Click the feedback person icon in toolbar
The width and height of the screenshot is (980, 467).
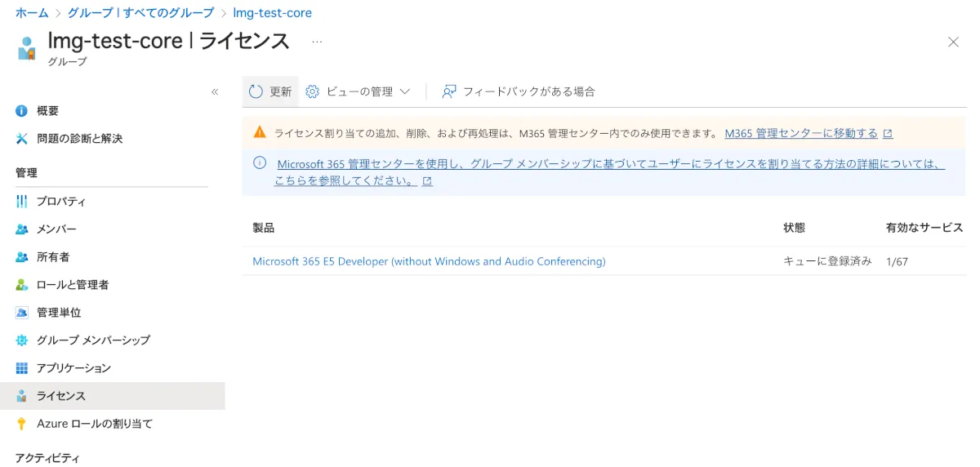(449, 91)
